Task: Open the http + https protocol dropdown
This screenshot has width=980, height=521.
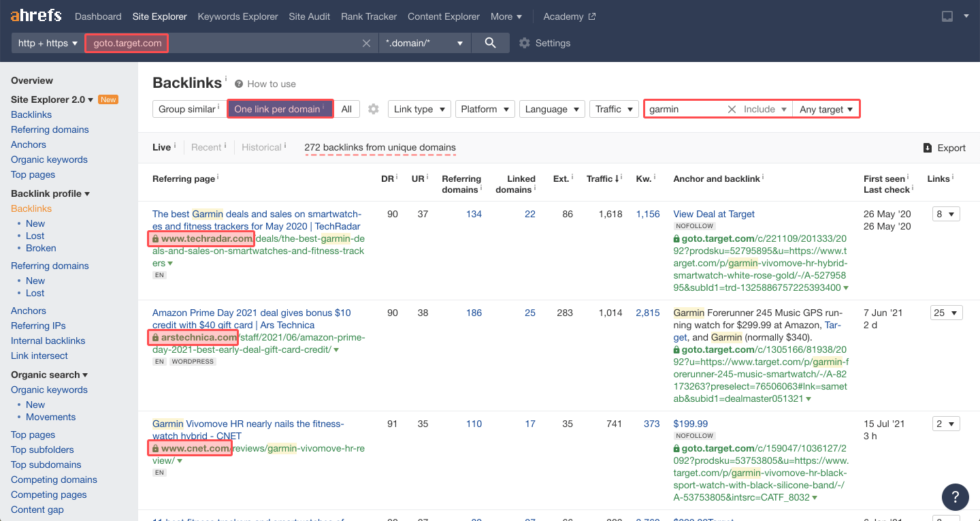Action: pyautogui.click(x=48, y=43)
